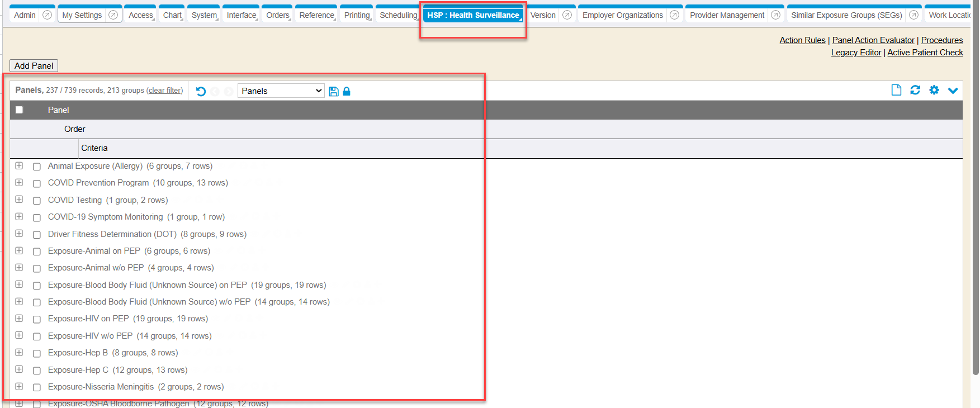Click the blue chevron down icon at toolbar right
Viewport: 980px width, 408px height.
[953, 90]
